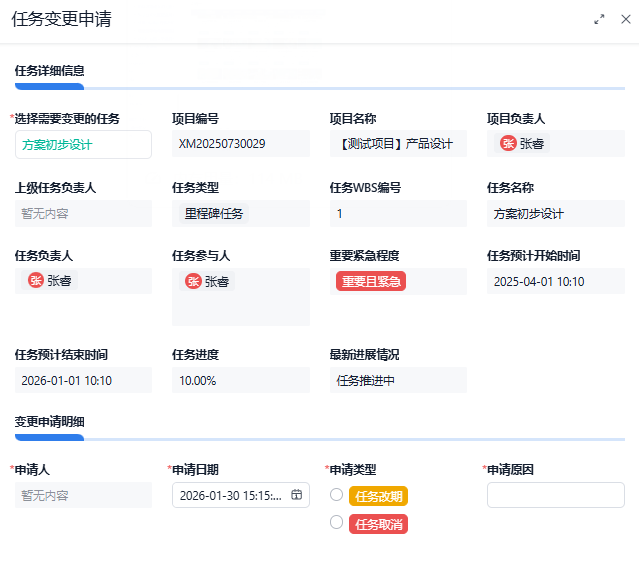Click 张睿 avatar in 任务负责人
This screenshot has width=639, height=585.
pos(36,280)
